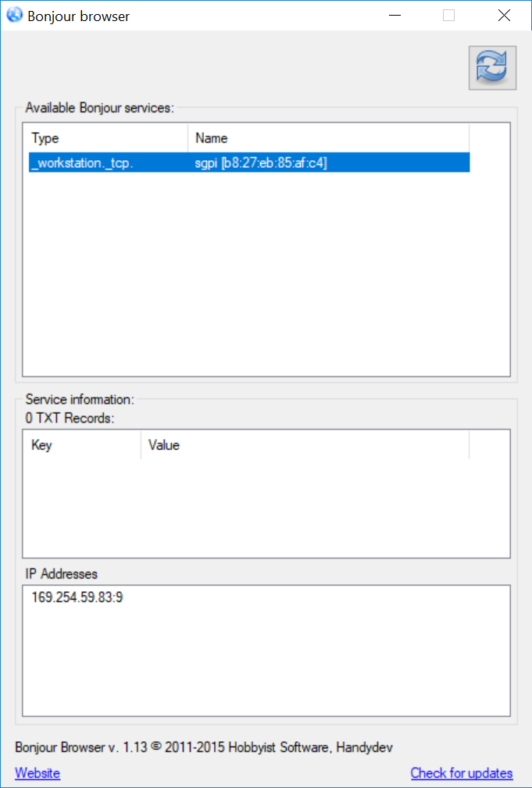Click the blank header right of Name column
This screenshot has height=788, width=532.
(x=489, y=138)
